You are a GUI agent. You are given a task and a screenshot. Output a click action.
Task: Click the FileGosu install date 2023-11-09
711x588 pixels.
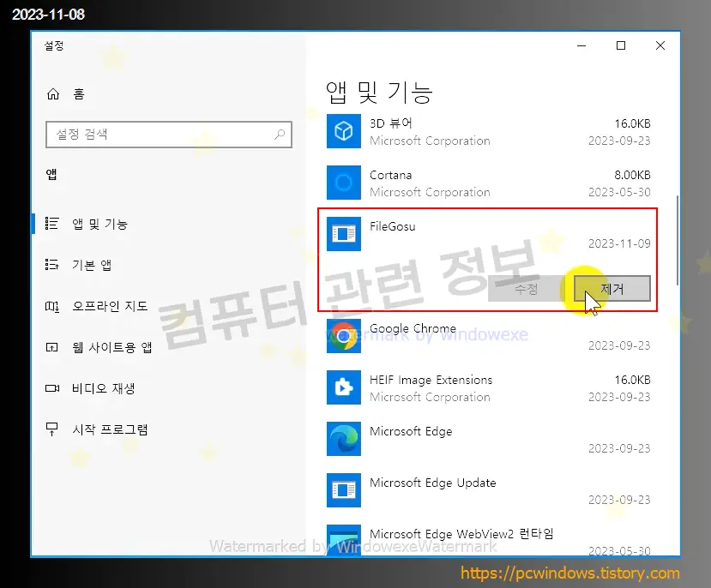619,243
